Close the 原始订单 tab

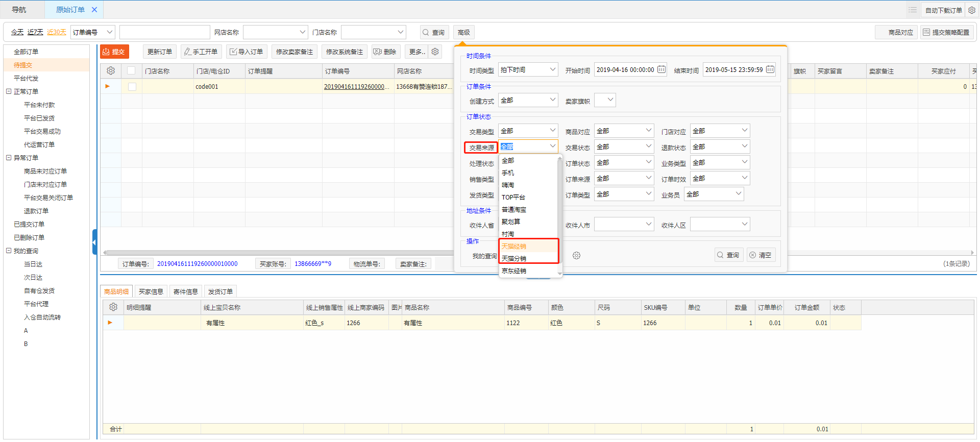point(94,10)
